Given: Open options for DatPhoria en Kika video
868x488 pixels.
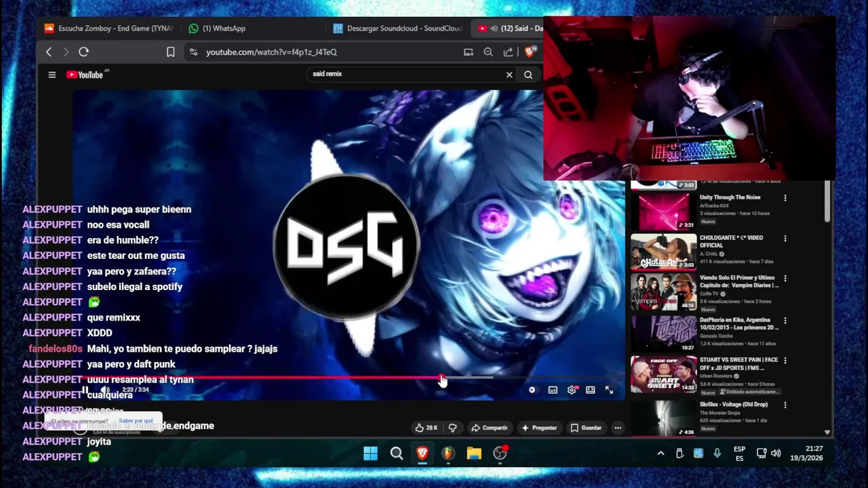Looking at the screenshot, I should coord(785,320).
